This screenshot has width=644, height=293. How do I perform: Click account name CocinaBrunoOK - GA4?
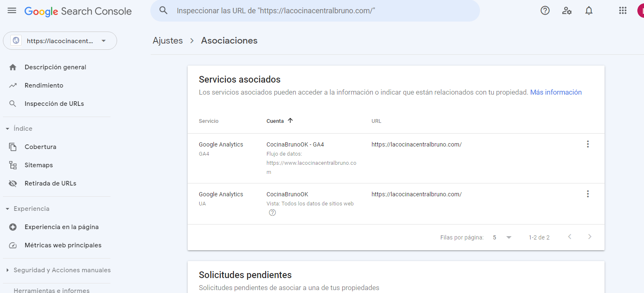(x=295, y=144)
